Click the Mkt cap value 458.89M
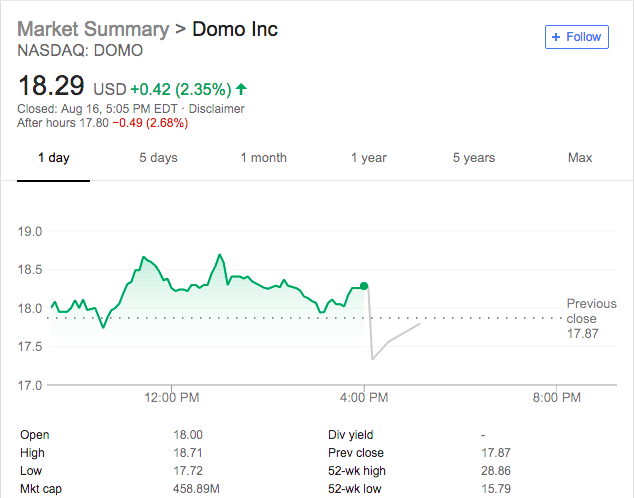Image resolution: width=634 pixels, height=498 pixels. point(196,489)
